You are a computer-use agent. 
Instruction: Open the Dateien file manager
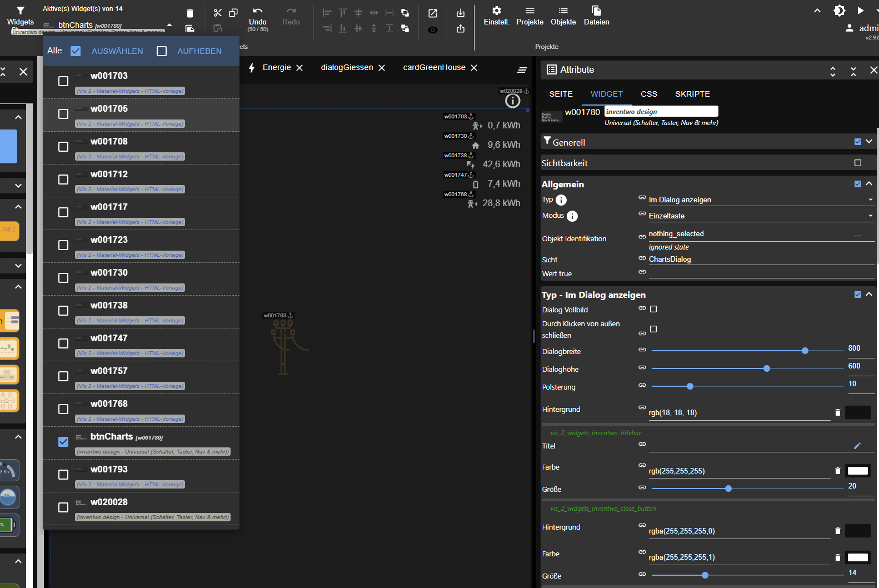coord(596,16)
